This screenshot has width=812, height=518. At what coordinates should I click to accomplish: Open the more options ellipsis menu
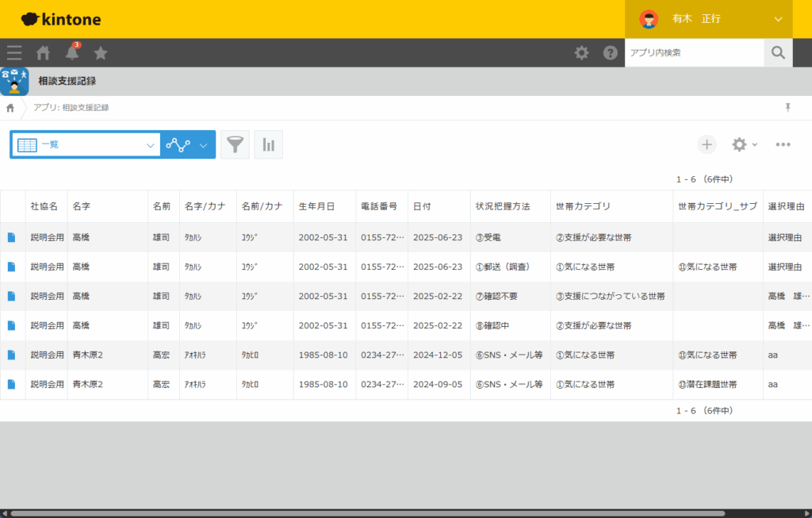783,144
